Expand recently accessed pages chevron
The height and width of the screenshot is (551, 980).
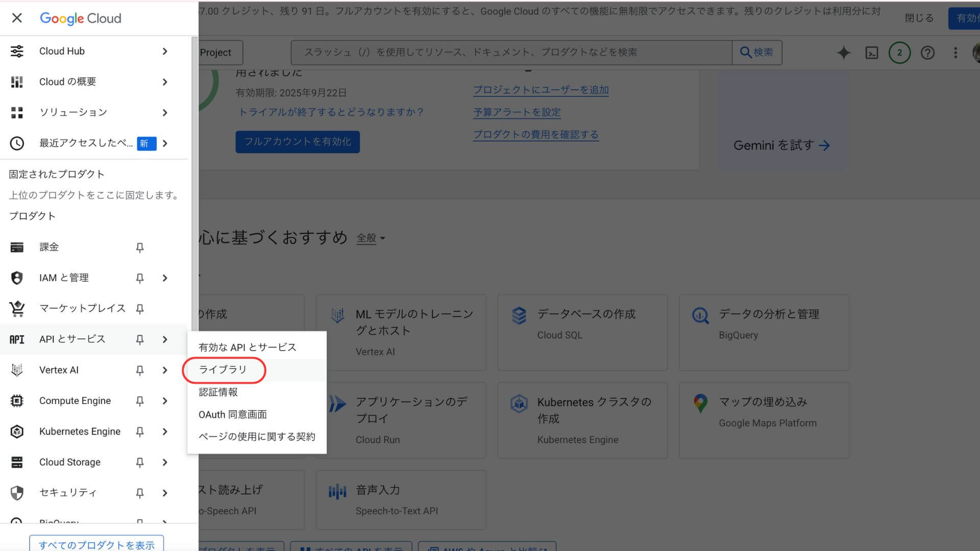(x=165, y=143)
